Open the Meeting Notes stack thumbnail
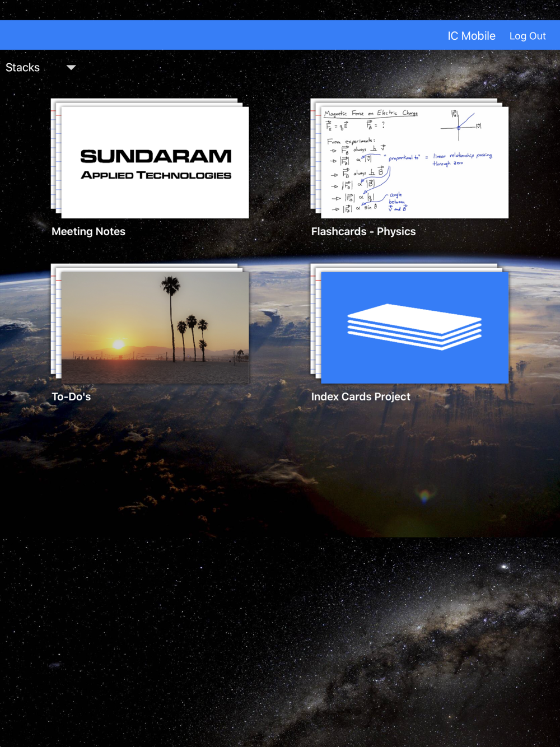The width and height of the screenshot is (560, 747). (150, 158)
